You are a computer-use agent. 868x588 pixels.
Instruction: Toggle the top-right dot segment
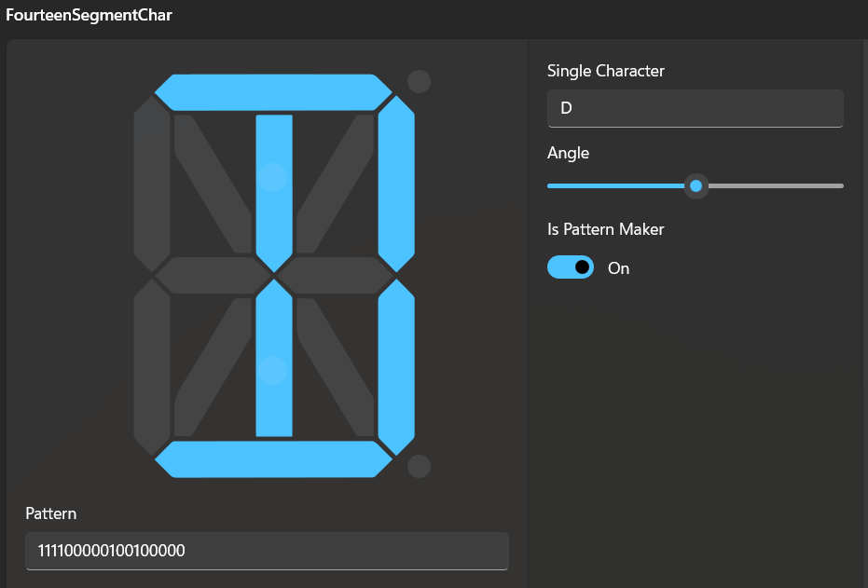[419, 81]
